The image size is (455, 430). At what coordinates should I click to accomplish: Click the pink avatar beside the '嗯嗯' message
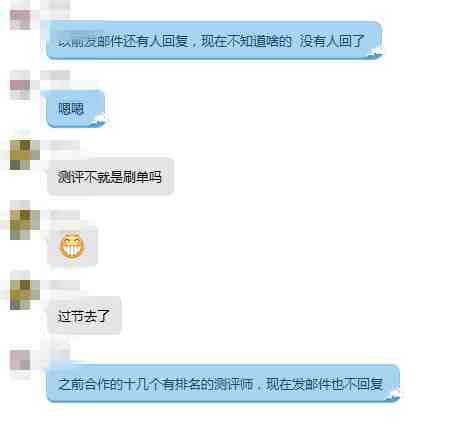pyautogui.click(x=20, y=85)
